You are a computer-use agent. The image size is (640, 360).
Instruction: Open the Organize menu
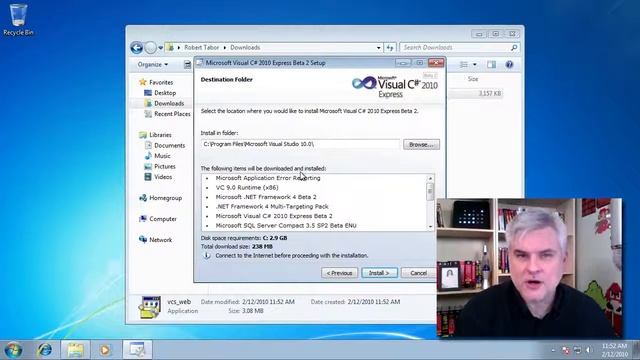pos(152,64)
